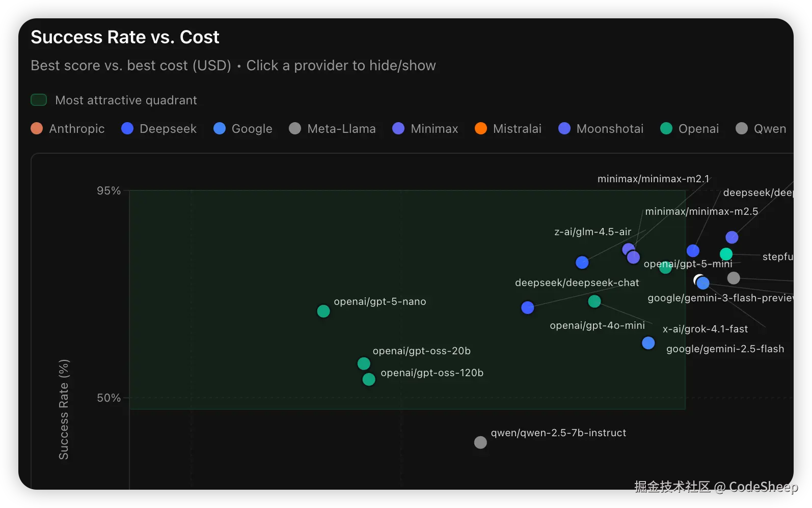Click the deepseek/deepseek-chat scatter dot
Viewport: 812px width, 508px height.
(528, 307)
